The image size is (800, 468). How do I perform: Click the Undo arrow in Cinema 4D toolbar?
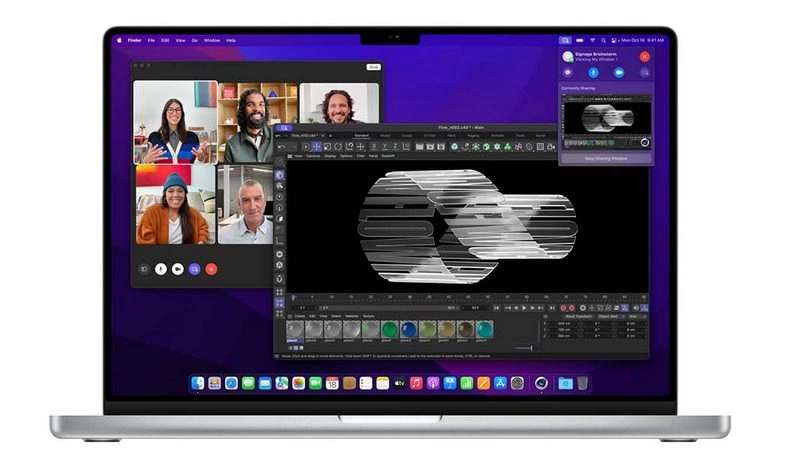coord(281,146)
